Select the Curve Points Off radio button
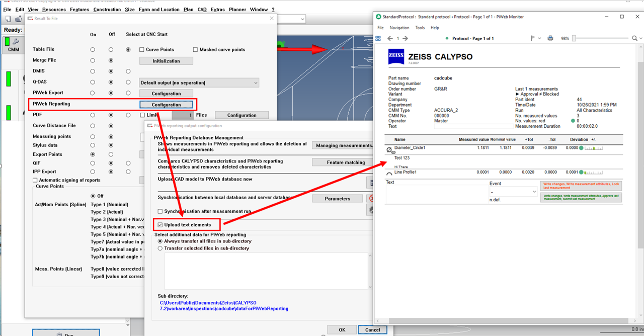Screen dimensions: 644x336 (x=93, y=196)
